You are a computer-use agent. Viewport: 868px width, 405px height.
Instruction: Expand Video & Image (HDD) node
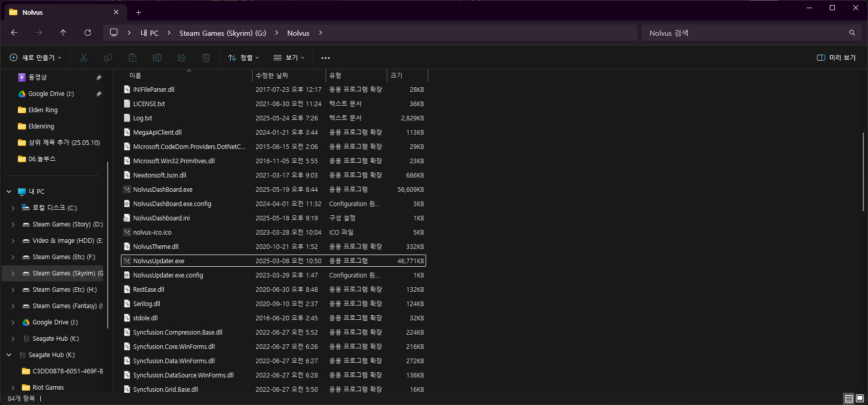pyautogui.click(x=13, y=241)
